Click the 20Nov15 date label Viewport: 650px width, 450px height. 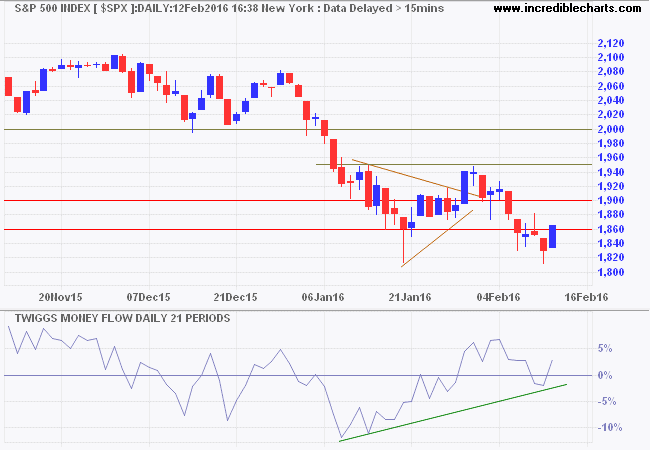tap(61, 297)
